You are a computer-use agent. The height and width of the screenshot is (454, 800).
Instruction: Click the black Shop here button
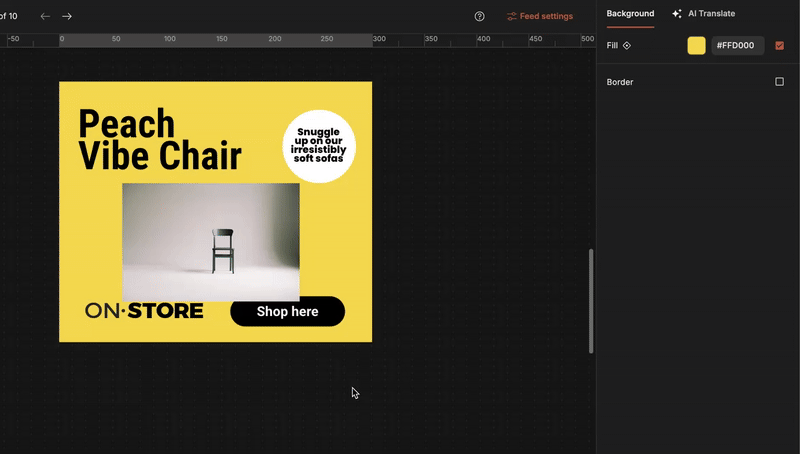(287, 312)
